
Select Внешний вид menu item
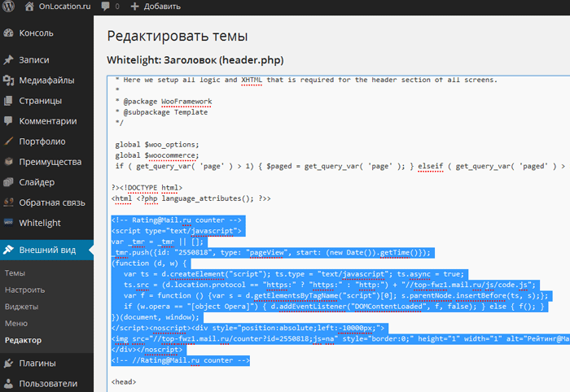(x=47, y=250)
